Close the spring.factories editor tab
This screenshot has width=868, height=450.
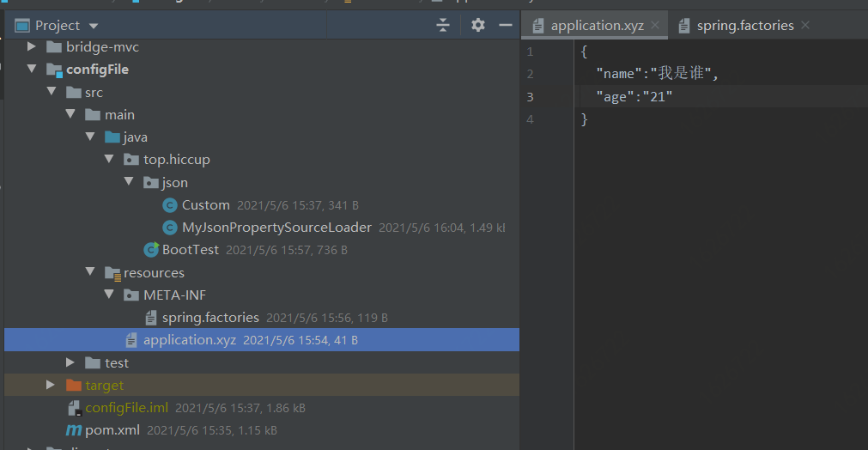[805, 25]
